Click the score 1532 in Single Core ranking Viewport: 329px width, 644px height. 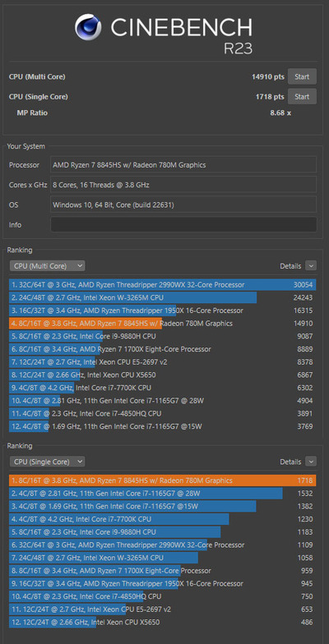click(x=304, y=493)
